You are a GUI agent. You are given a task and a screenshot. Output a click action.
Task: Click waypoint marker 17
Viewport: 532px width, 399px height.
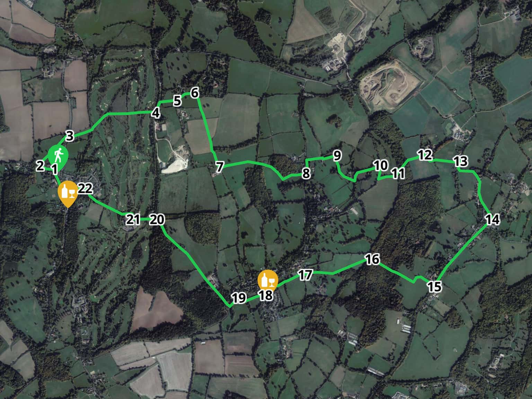305,275
